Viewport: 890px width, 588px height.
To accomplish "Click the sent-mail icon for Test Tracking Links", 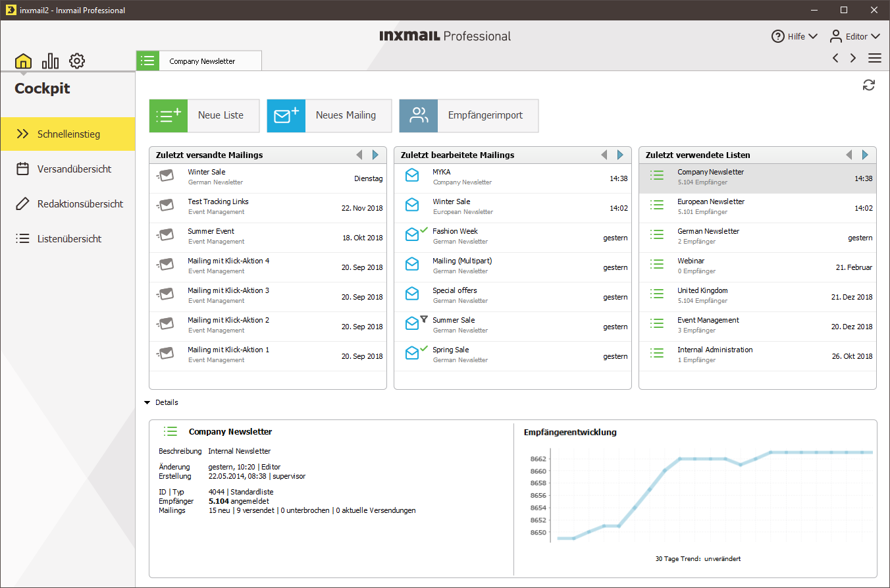I will (x=165, y=205).
